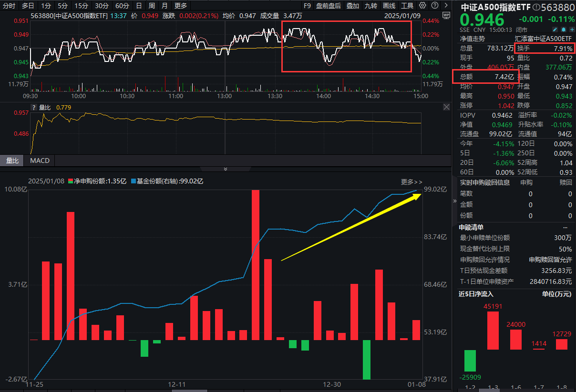Open the chart settings gear icon
The height and width of the screenshot is (392, 576).
tap(422, 5)
